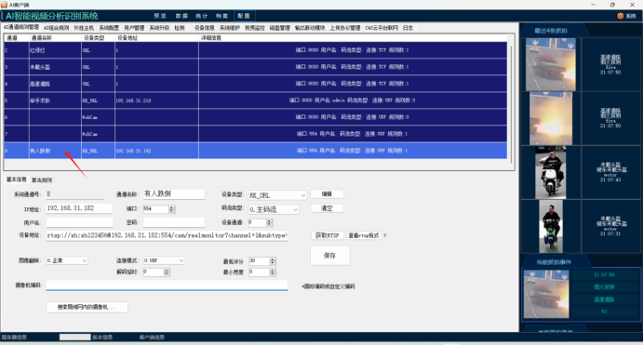644x345 pixels.
Task: Focus the 密码 input field
Action: point(174,222)
